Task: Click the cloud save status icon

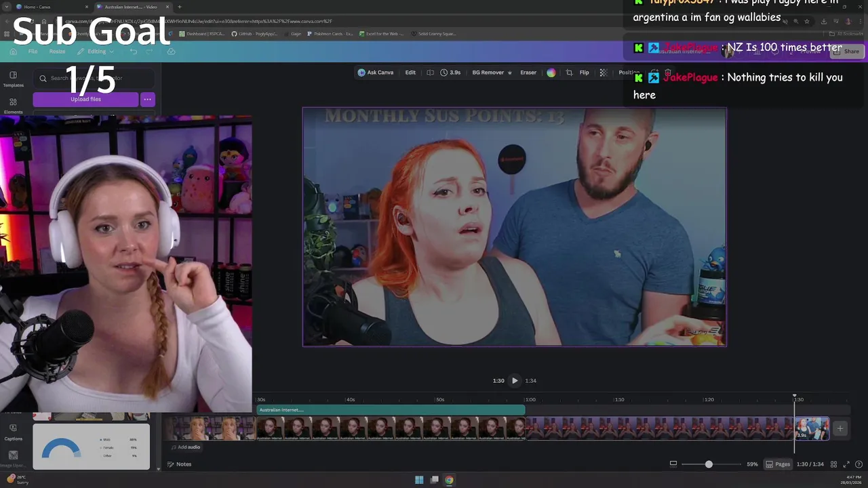Action: point(171,52)
